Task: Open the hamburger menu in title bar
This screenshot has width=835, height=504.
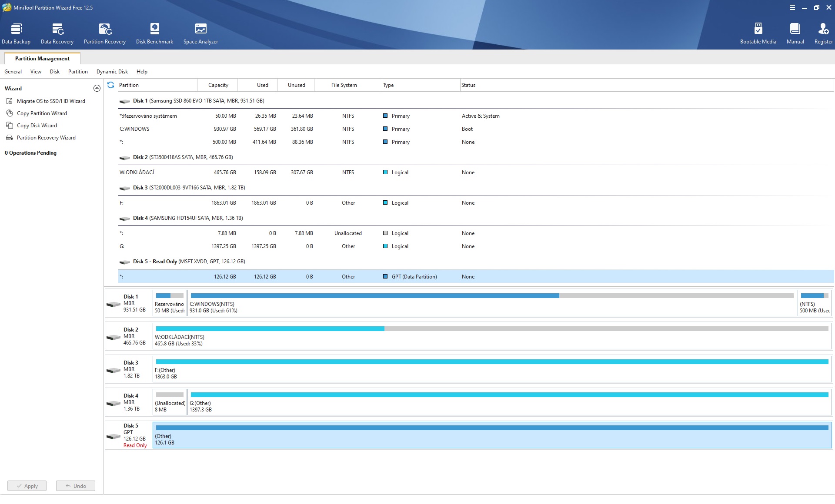Action: [x=792, y=7]
